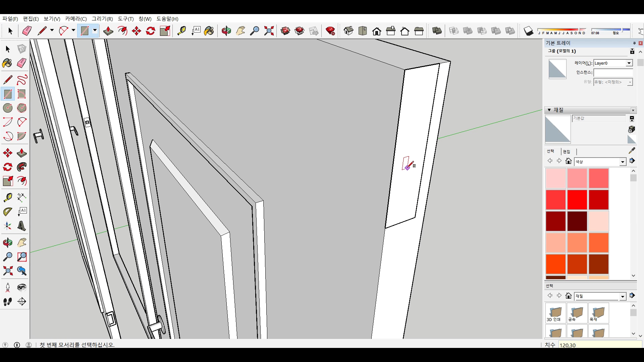Screen dimensions: 644x362
Task: Select the Paint Bucket tool in left toolbar
Action: pos(7,63)
